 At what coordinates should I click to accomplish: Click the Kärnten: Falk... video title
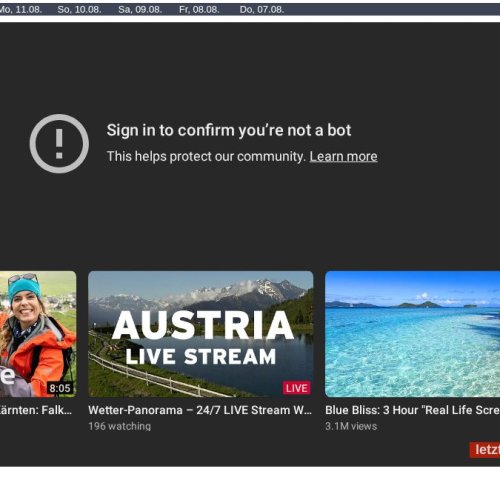pyautogui.click(x=36, y=410)
